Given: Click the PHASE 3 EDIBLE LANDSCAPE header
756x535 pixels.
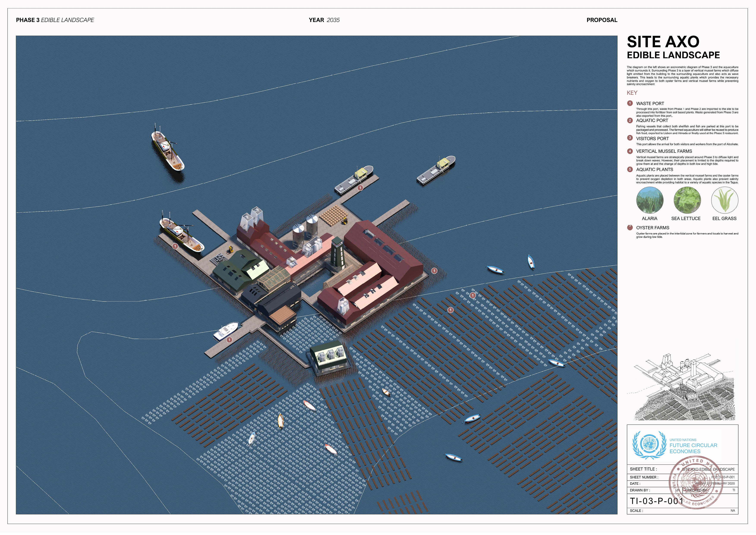Looking at the screenshot, I should pyautogui.click(x=55, y=20).
